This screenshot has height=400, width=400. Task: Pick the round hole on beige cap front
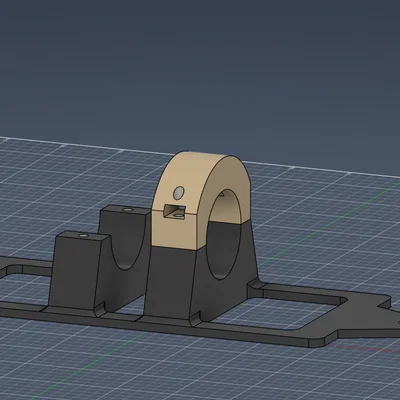[179, 192]
